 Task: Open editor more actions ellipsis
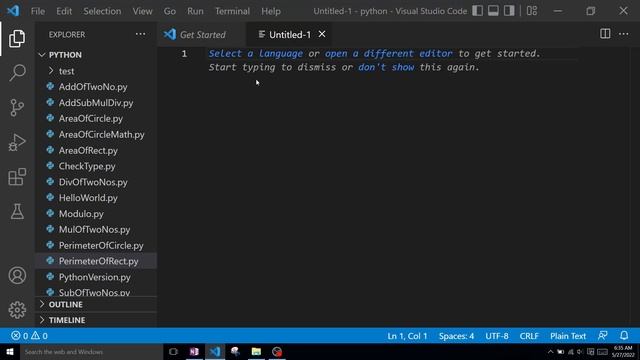point(623,34)
